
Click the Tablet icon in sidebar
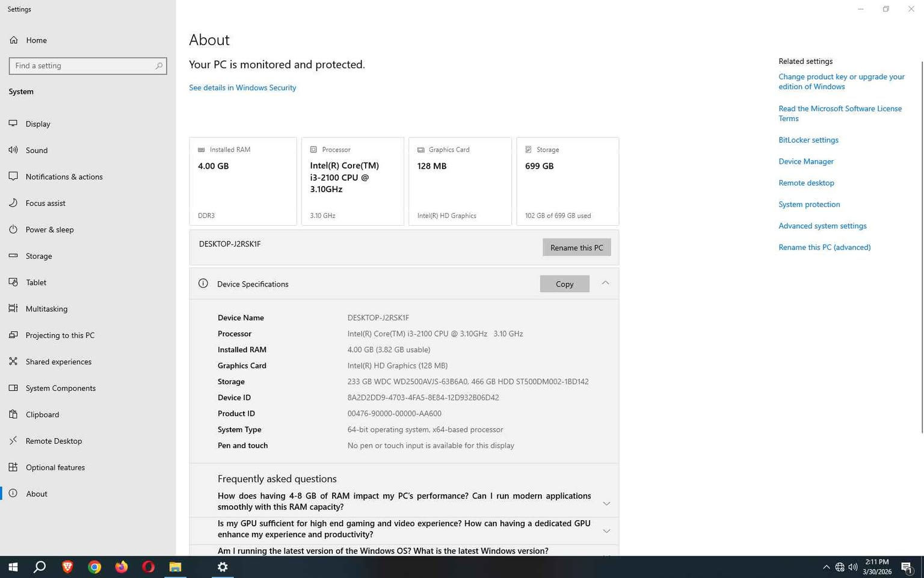coord(13,282)
